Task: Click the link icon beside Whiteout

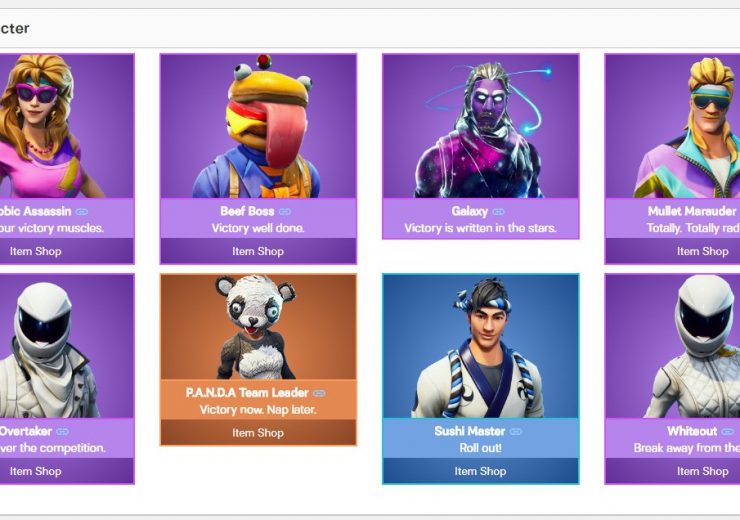Action: pos(728,432)
